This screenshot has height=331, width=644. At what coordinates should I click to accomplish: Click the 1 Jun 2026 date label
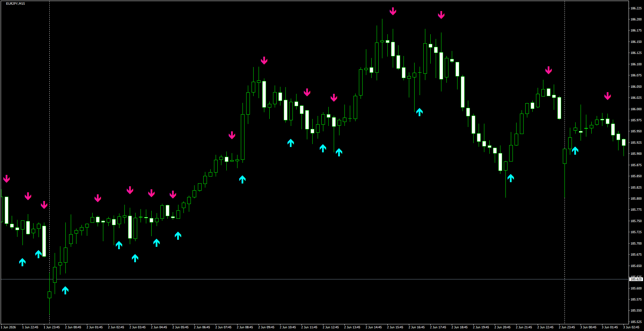(8, 327)
